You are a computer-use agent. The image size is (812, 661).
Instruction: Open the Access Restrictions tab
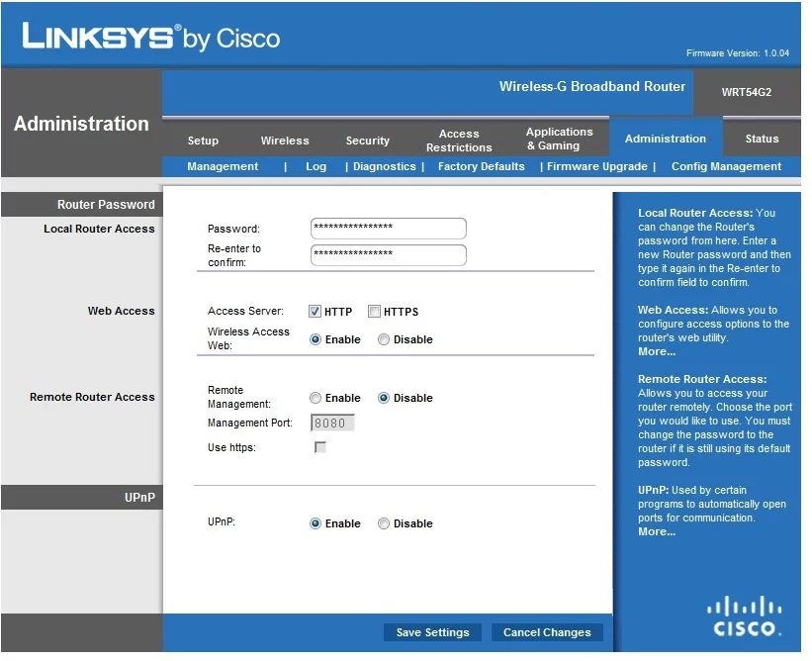tap(459, 141)
